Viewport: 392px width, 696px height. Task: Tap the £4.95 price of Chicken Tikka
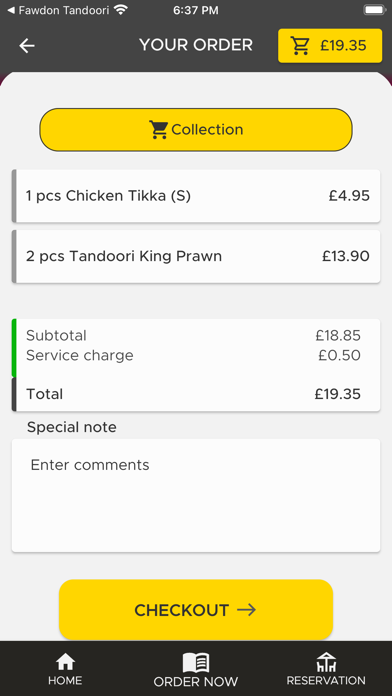349,196
